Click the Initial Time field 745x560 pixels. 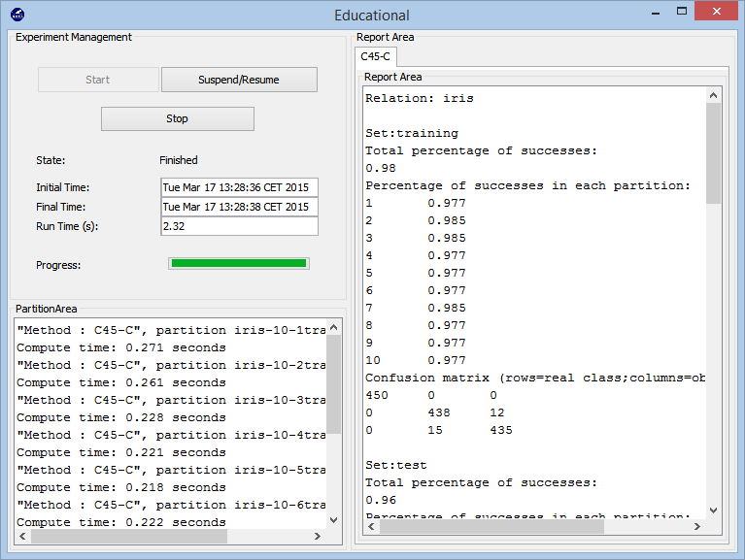coord(239,187)
